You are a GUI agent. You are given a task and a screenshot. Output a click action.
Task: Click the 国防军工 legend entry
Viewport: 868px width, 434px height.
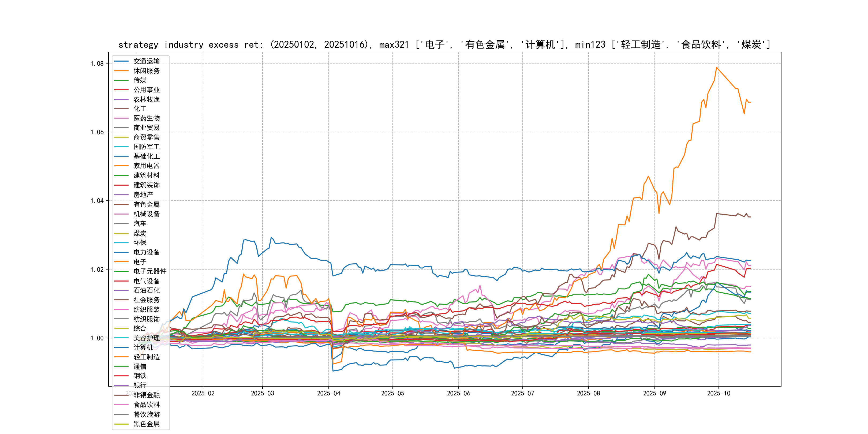click(146, 147)
